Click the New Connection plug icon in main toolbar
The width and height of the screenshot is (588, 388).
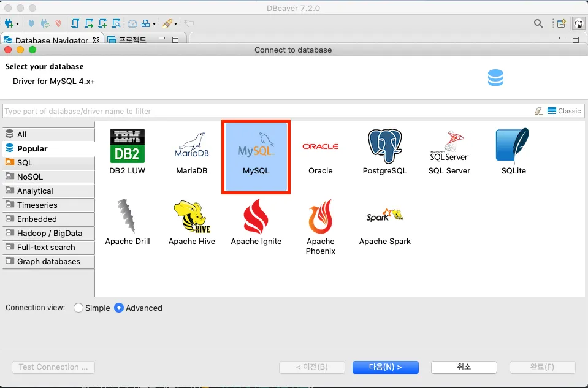tap(9, 24)
